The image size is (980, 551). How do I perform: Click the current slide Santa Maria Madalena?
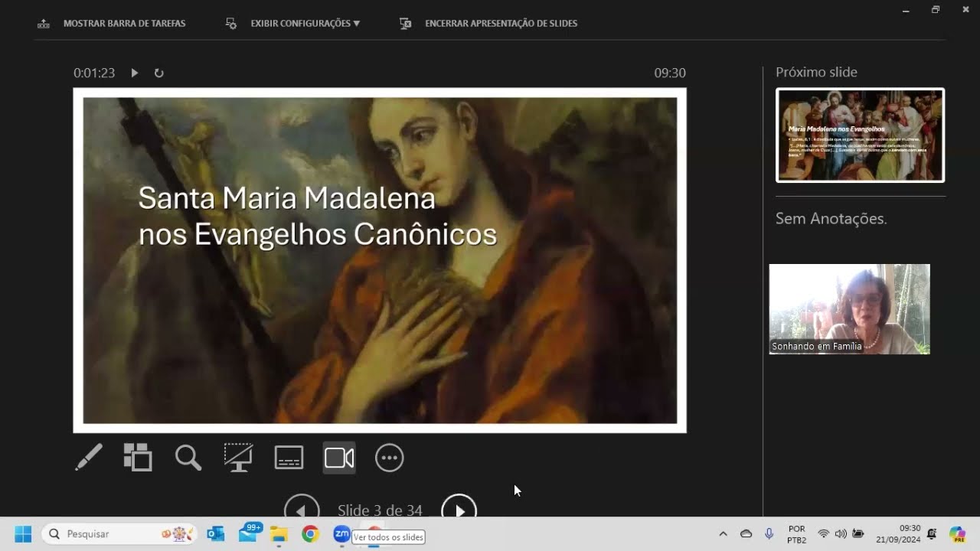[380, 260]
